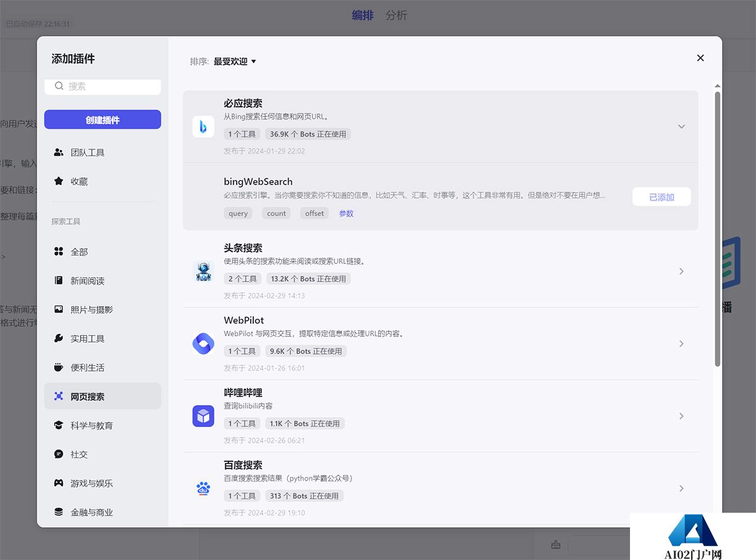Select the 新闻阅读 category
This screenshot has height=560, width=756.
click(103, 281)
